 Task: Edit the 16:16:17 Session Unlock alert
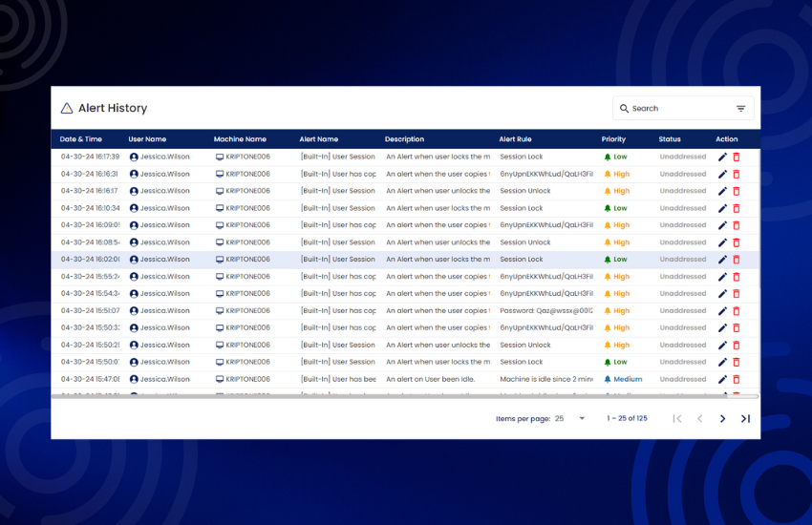coord(722,191)
